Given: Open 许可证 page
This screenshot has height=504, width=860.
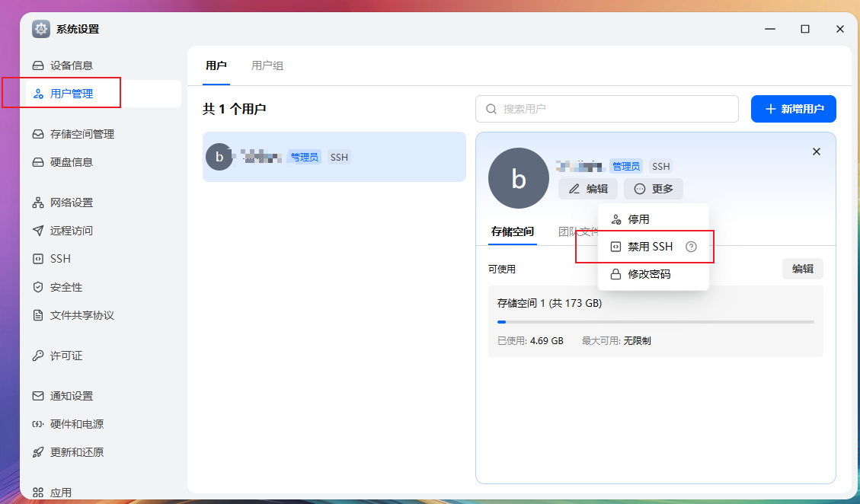Looking at the screenshot, I should (x=57, y=356).
